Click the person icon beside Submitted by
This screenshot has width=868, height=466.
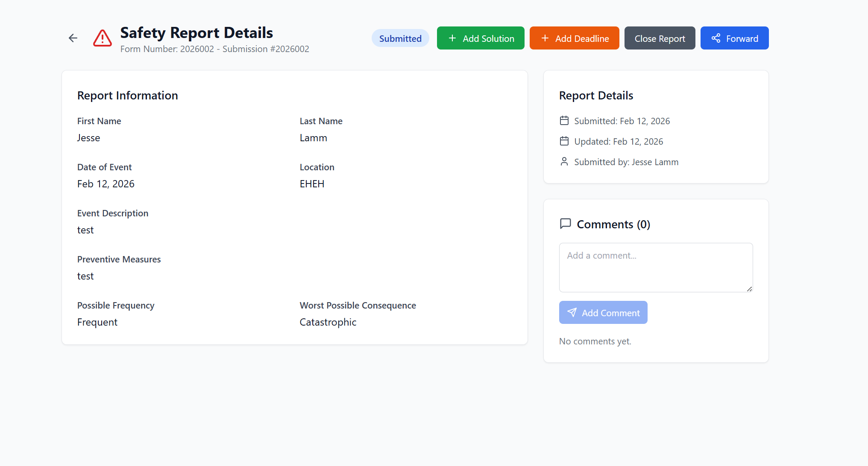click(564, 162)
